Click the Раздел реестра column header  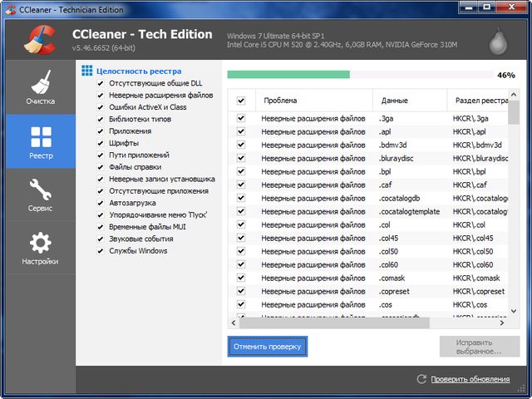tap(480, 101)
